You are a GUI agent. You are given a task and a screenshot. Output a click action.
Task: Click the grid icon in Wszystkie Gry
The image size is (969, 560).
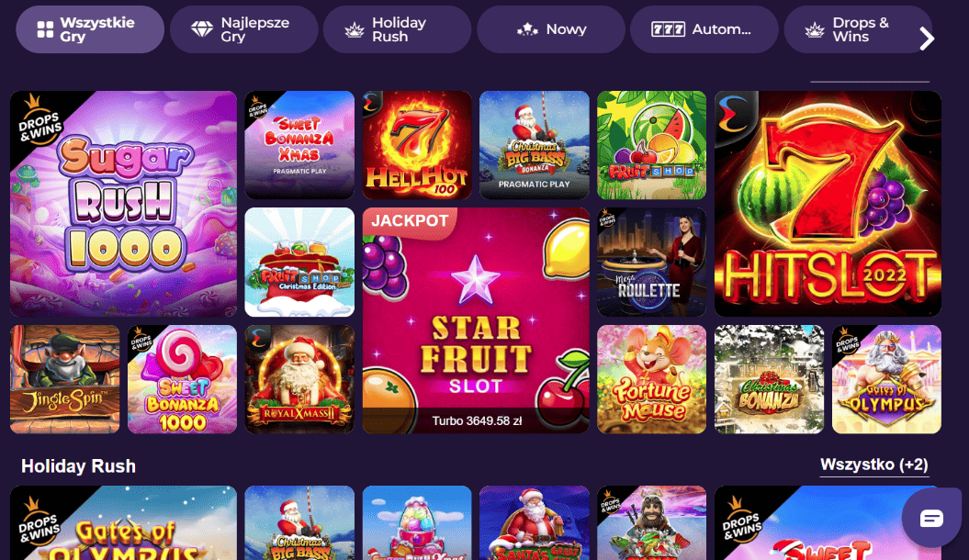tap(45, 29)
